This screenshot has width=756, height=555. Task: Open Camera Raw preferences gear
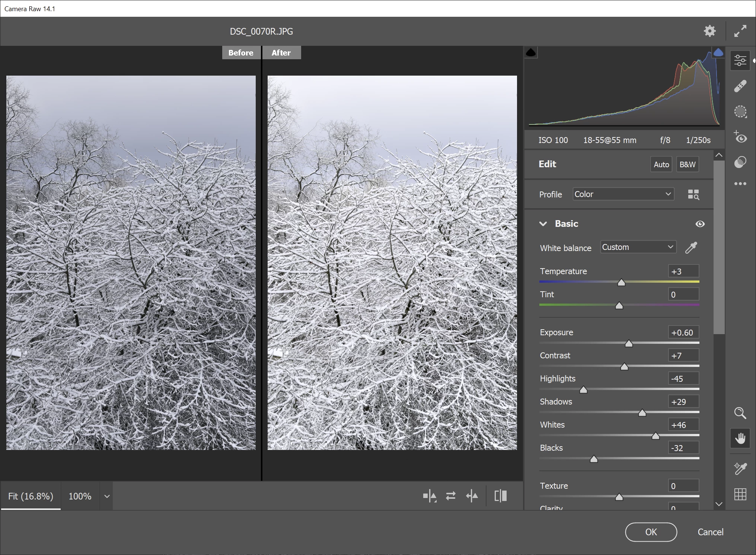click(x=710, y=31)
